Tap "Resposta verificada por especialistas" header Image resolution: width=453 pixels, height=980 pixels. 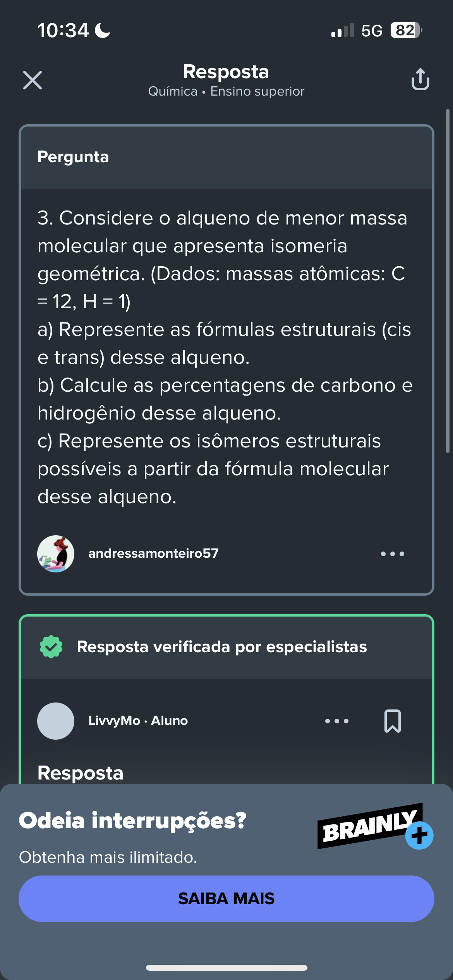[222, 647]
